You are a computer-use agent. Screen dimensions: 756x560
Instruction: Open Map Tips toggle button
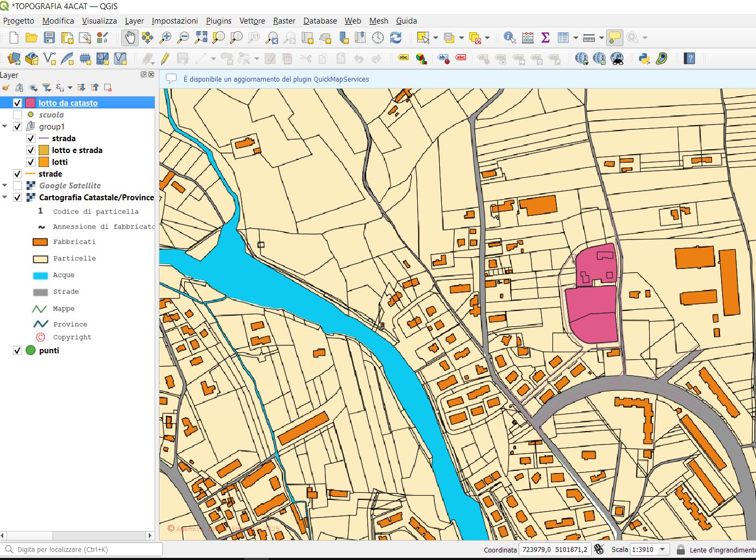click(614, 38)
